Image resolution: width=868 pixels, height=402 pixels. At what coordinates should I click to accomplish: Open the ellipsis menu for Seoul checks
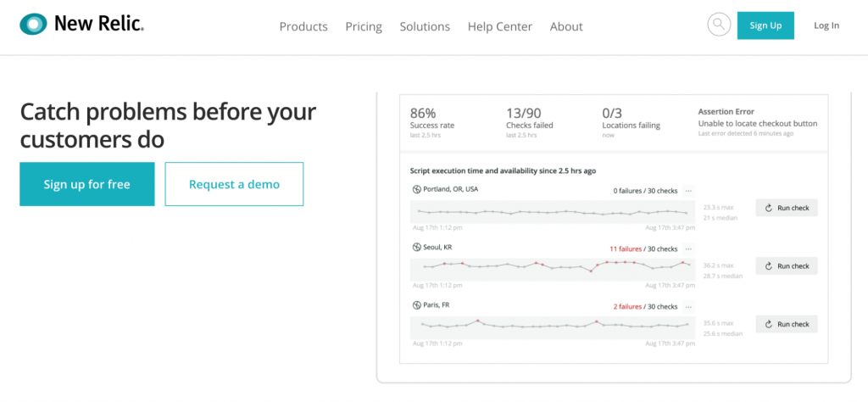688,248
